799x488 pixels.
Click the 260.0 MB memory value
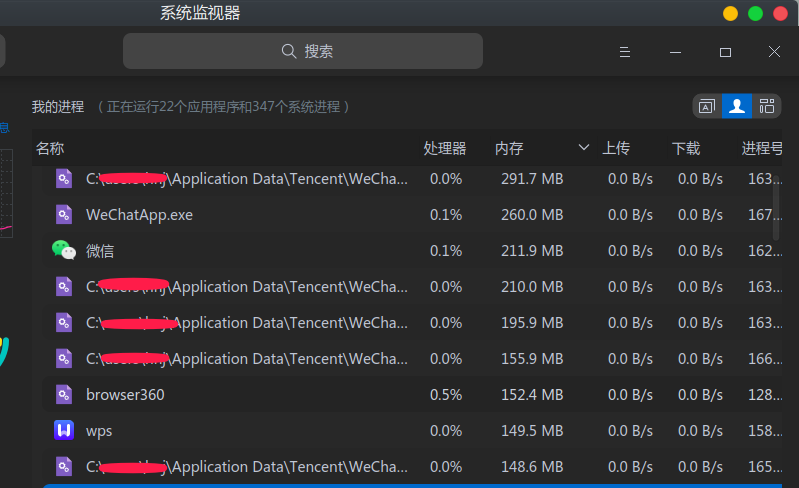[532, 214]
